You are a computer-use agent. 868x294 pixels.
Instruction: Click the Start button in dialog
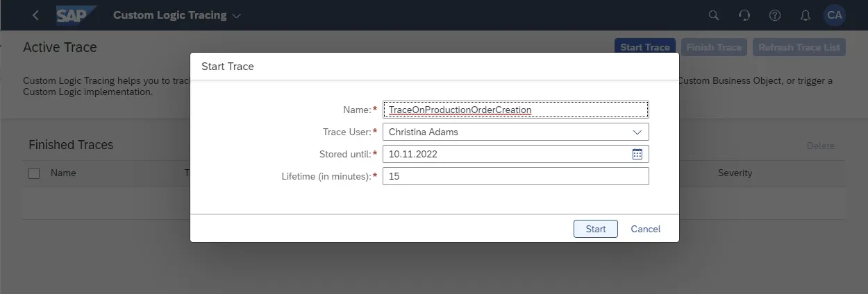click(596, 229)
